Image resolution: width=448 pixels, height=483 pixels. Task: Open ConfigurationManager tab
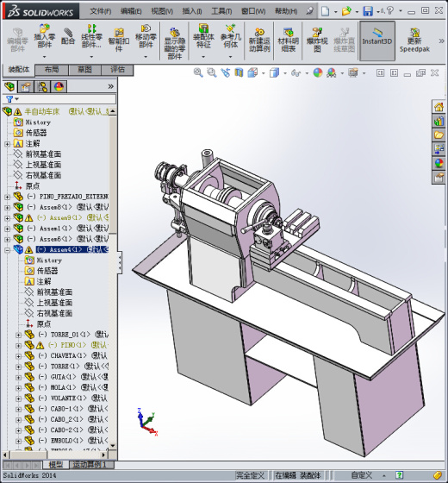pos(42,87)
